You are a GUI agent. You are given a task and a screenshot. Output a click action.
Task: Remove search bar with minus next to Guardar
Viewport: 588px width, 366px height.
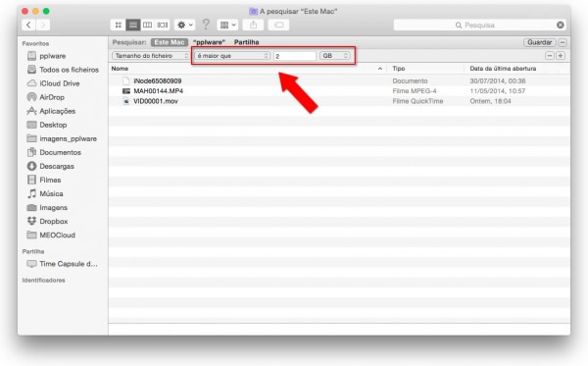563,42
